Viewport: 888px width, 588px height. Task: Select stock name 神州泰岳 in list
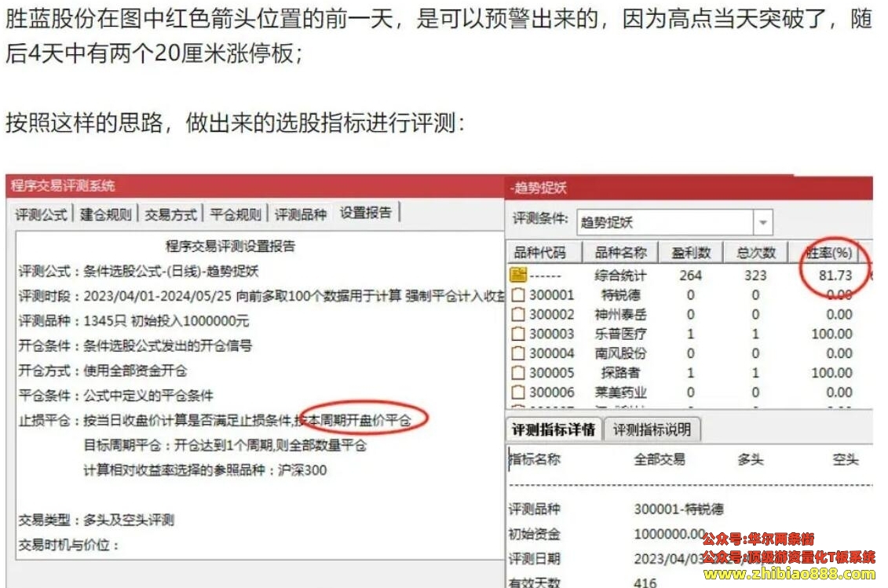621,314
